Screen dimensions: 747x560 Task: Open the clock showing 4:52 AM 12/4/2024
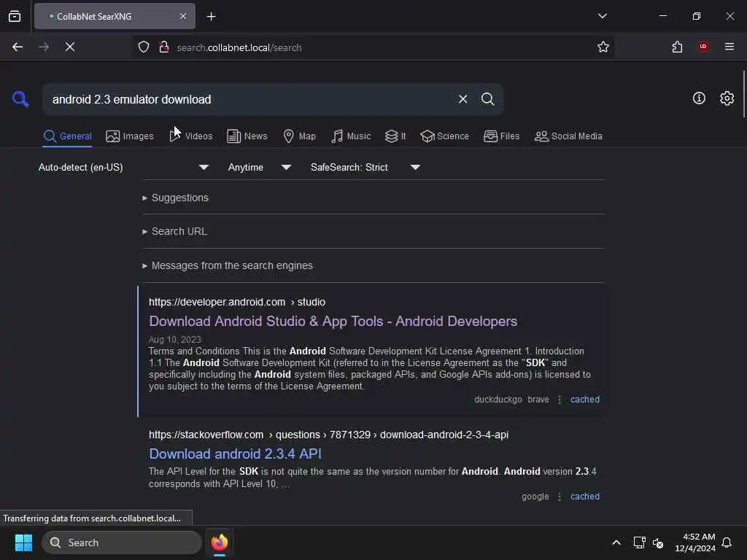click(695, 542)
